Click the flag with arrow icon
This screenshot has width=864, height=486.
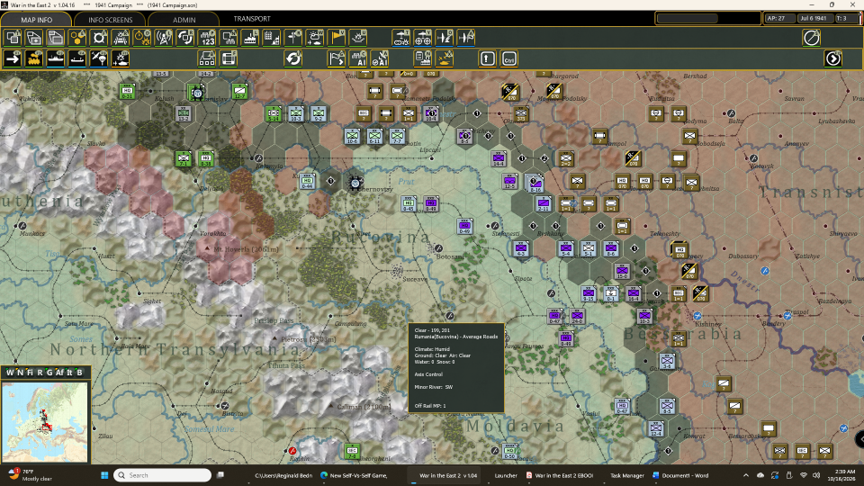point(336,58)
